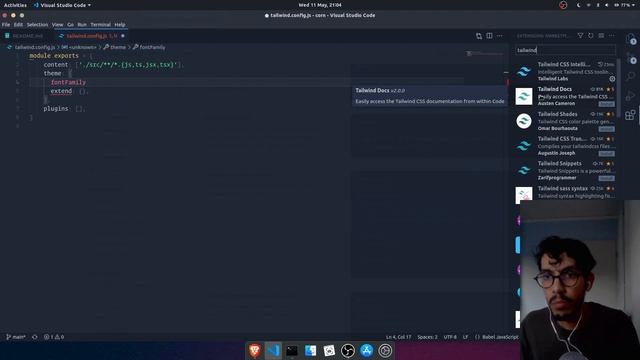The image size is (640, 360).
Task: Click the fontFamily breadcrumb segment
Action: tap(152, 47)
